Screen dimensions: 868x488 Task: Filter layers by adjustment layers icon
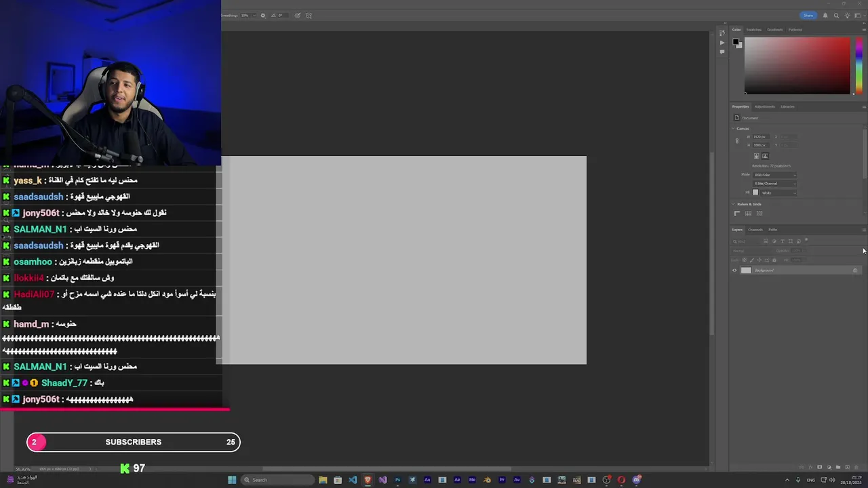[774, 241]
